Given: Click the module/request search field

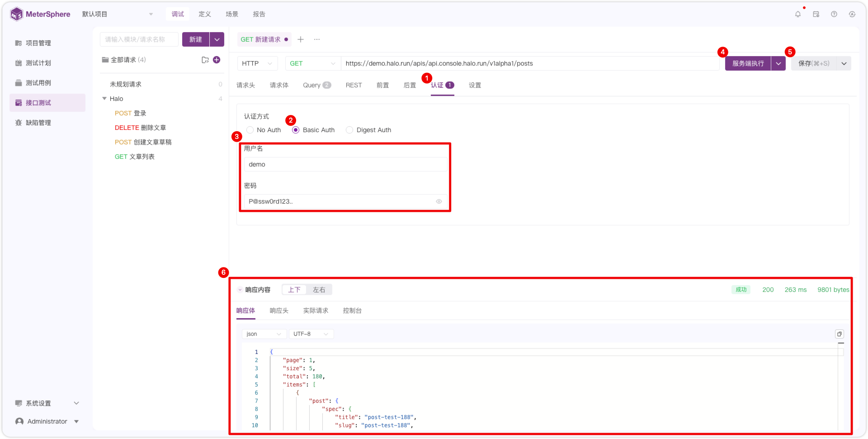Looking at the screenshot, I should (x=139, y=39).
